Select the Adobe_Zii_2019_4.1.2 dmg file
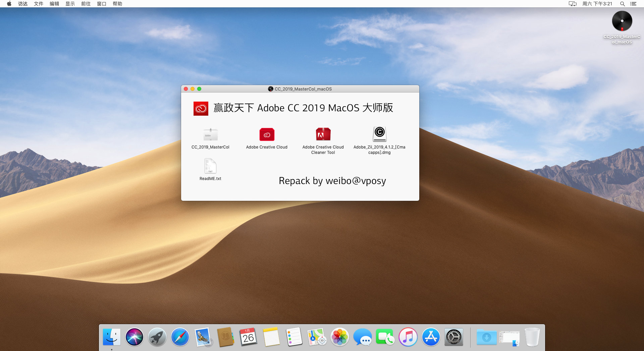This screenshot has height=351, width=644. pyautogui.click(x=379, y=134)
